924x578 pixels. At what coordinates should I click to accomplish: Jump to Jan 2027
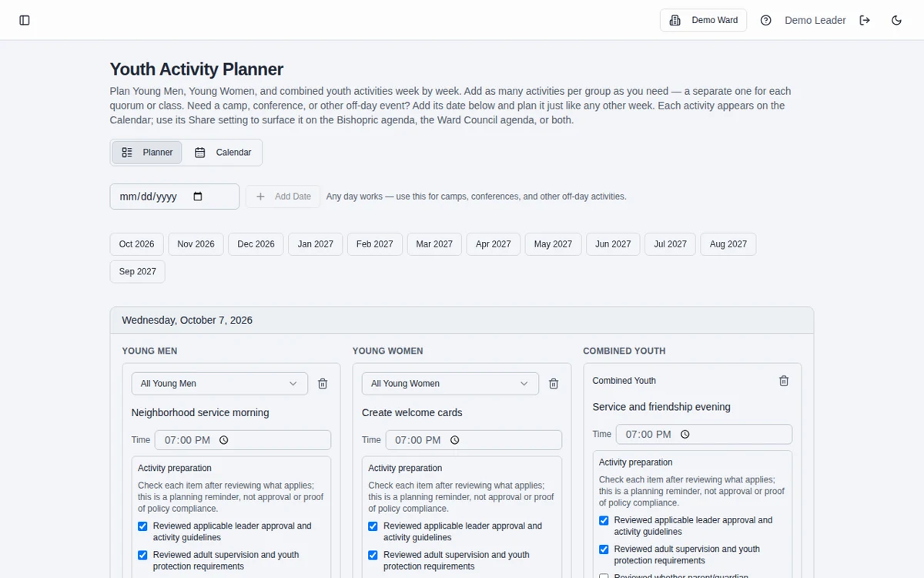click(316, 244)
